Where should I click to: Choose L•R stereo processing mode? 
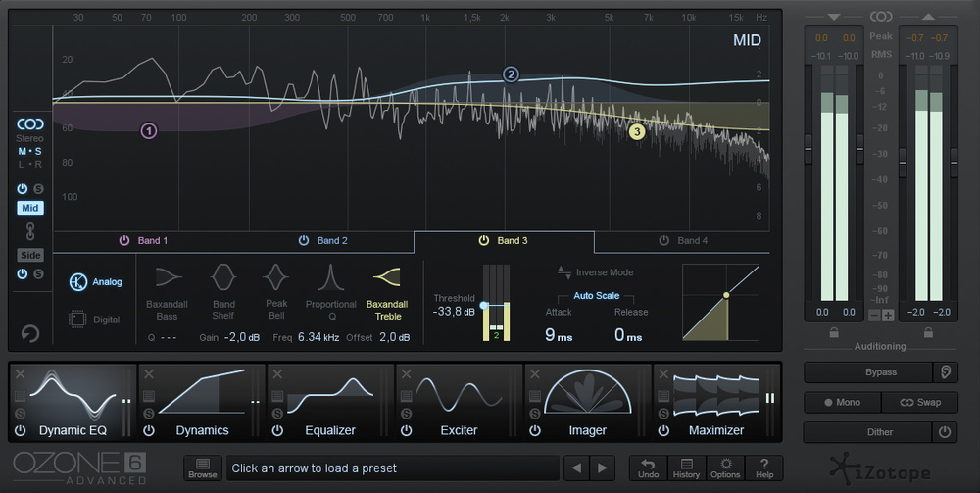(x=29, y=165)
